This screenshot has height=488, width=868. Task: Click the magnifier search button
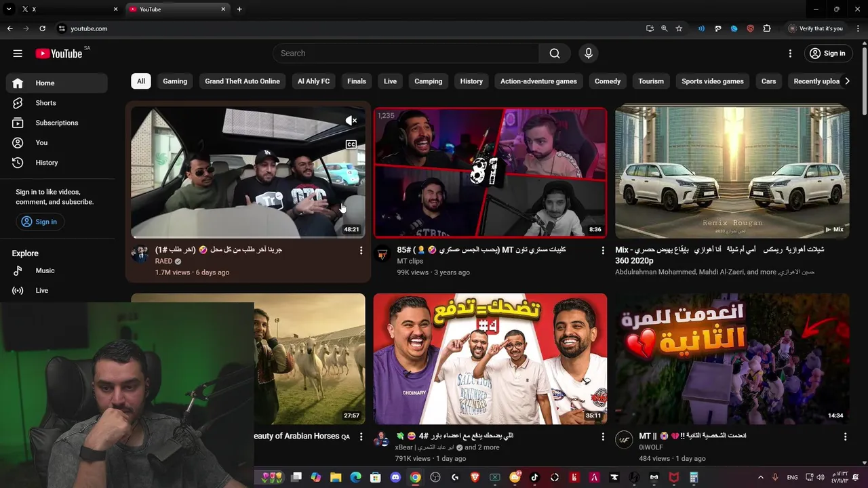555,54
